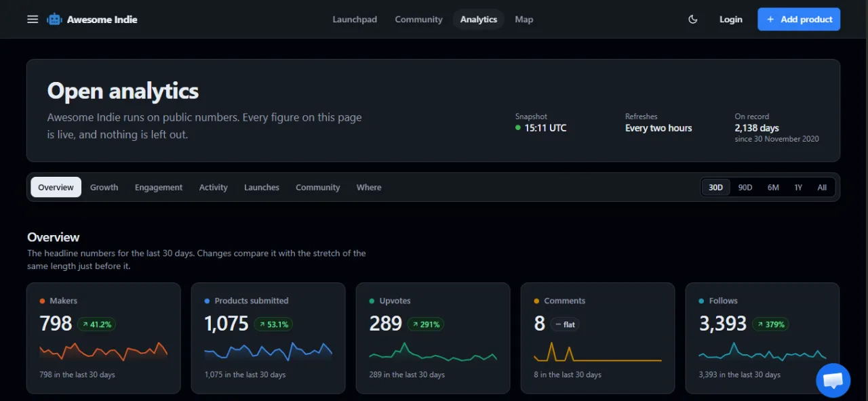Open the Where tab

[369, 188]
